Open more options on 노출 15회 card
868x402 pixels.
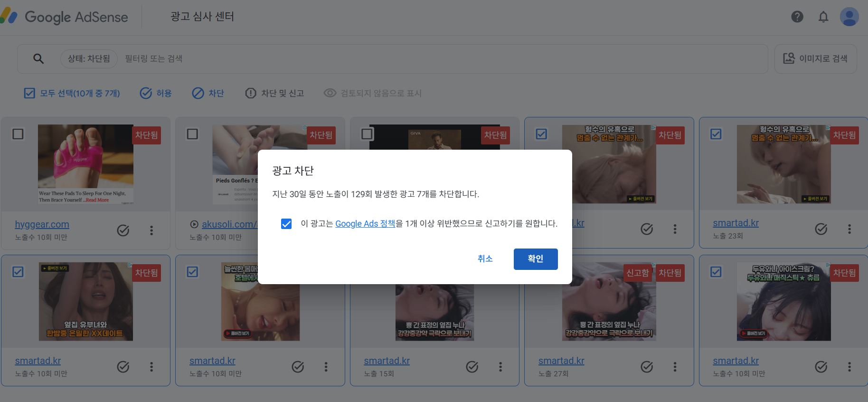500,367
